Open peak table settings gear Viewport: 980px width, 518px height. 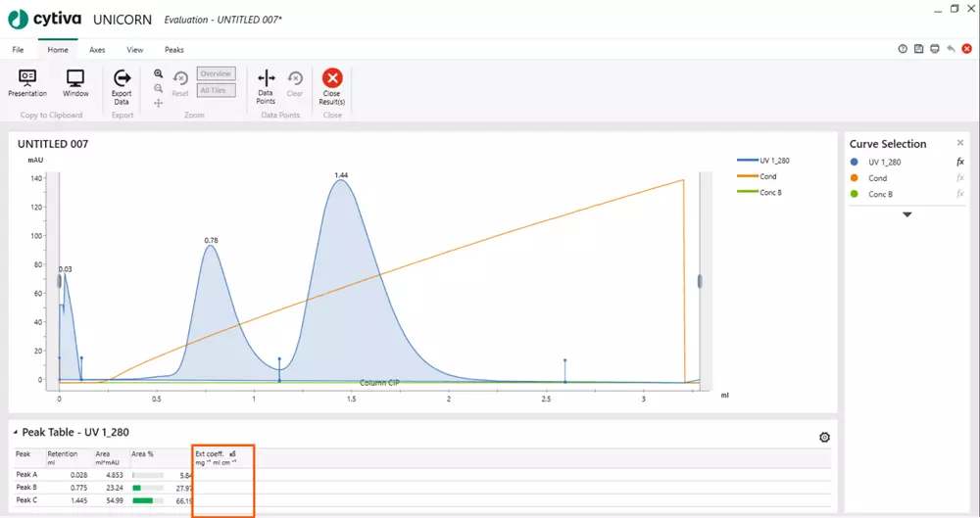(824, 438)
